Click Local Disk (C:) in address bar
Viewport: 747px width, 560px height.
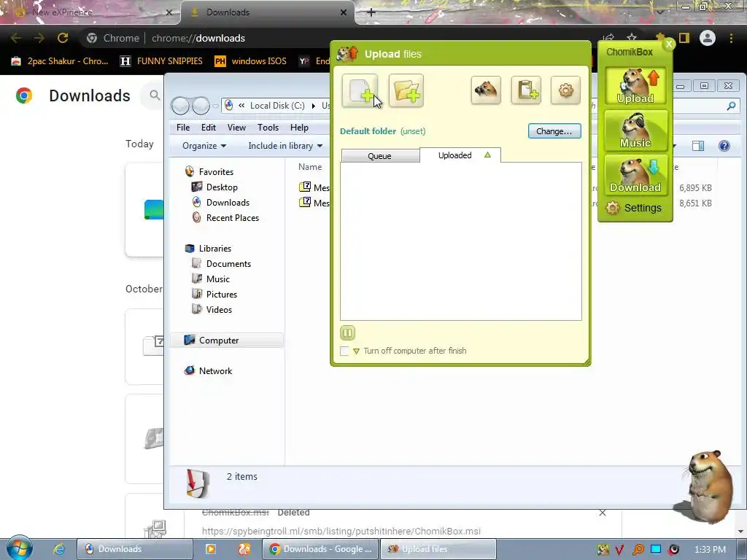tap(276, 106)
